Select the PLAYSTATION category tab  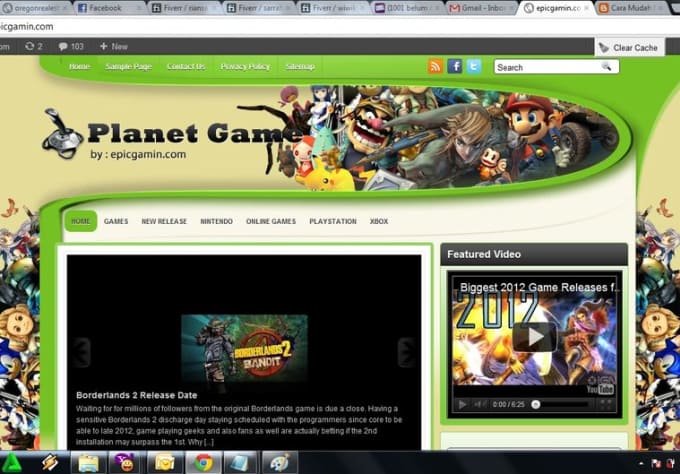coord(333,222)
